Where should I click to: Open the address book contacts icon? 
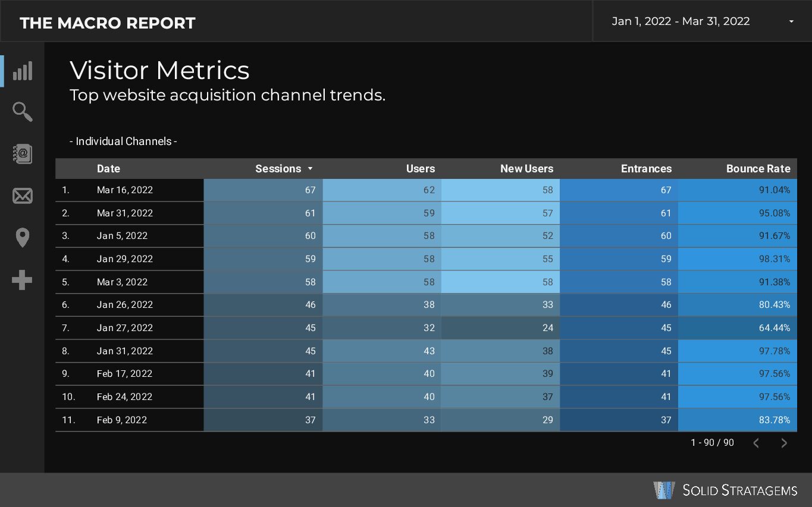pyautogui.click(x=23, y=154)
